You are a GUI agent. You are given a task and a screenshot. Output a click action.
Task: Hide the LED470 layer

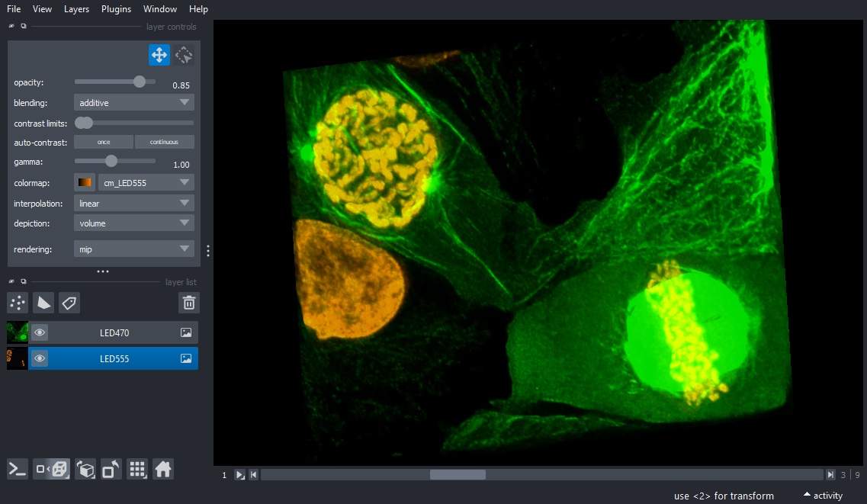pyautogui.click(x=39, y=332)
